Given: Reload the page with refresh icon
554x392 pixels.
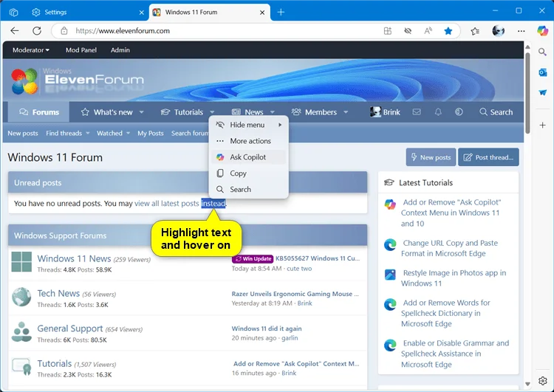Looking at the screenshot, I should [37, 31].
